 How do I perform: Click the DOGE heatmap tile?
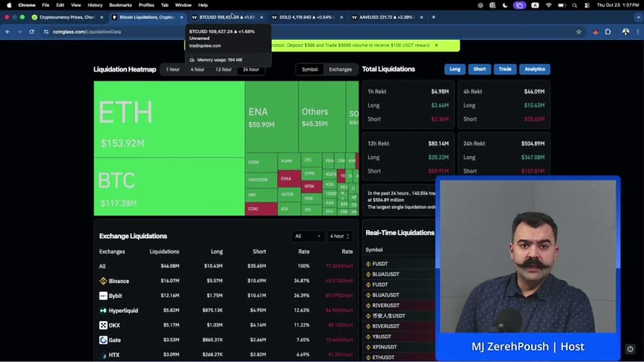(261, 162)
